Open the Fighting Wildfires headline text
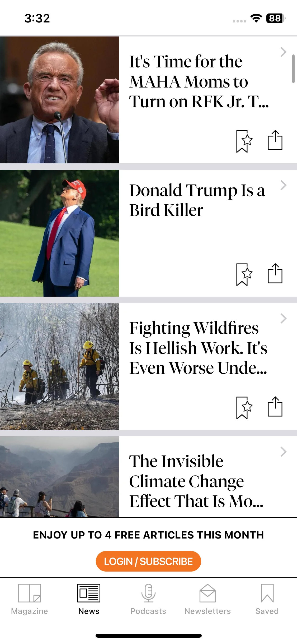 (198, 348)
